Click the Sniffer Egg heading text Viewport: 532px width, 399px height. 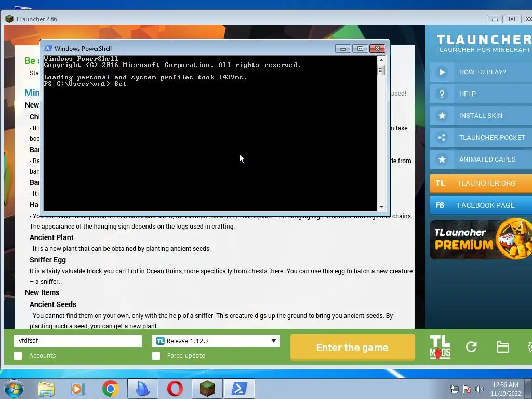coord(47,260)
